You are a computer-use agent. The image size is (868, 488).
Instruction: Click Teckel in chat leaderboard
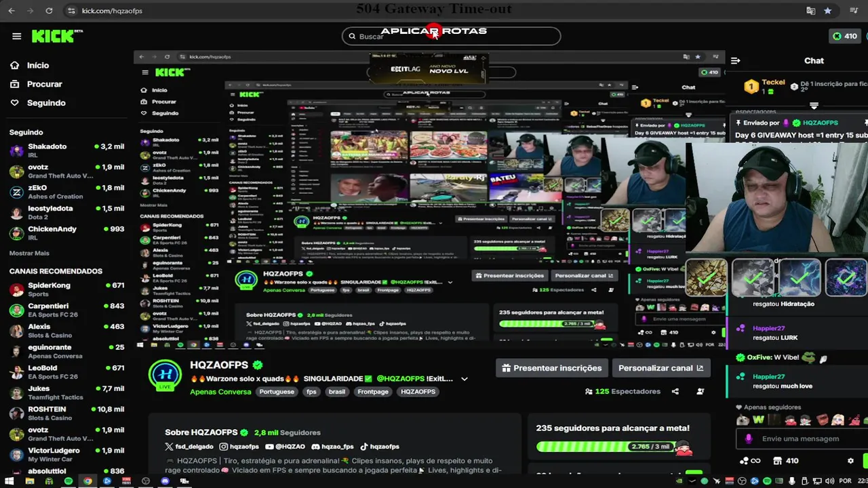(x=773, y=83)
